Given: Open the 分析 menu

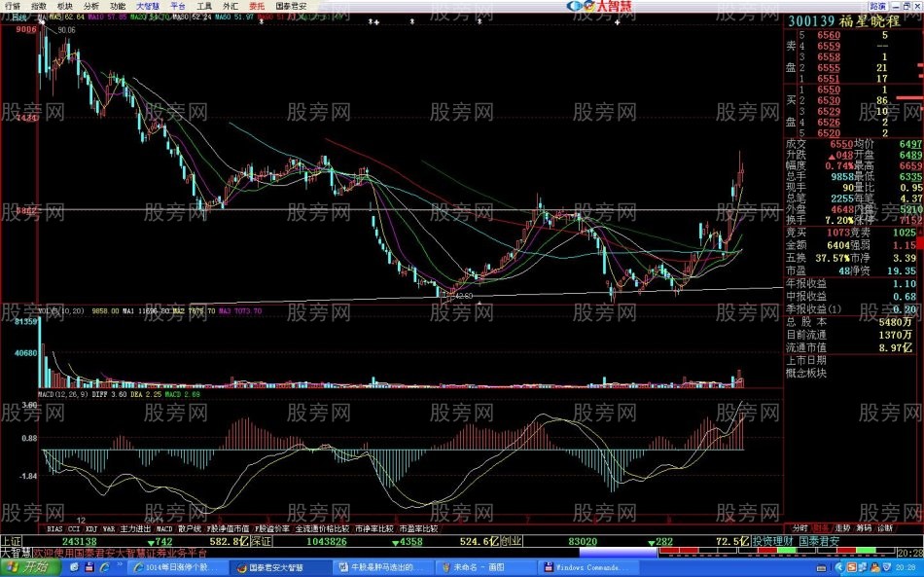Looking at the screenshot, I should coord(91,6).
